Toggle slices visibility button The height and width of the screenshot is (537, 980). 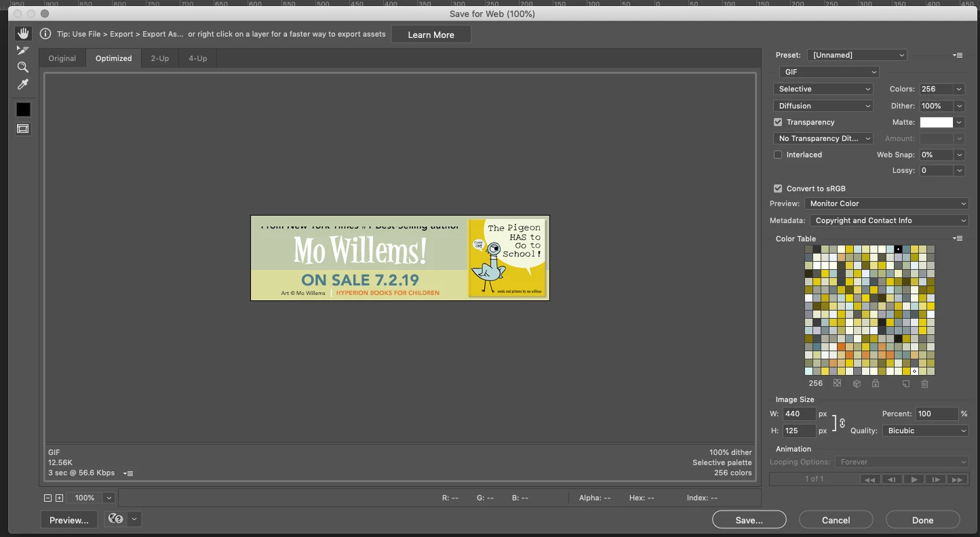[x=23, y=128]
